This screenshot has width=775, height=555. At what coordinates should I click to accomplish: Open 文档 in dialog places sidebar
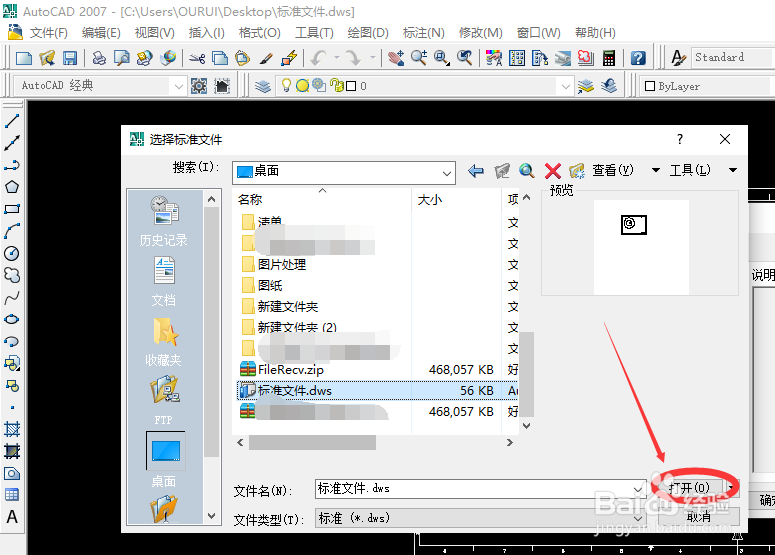point(164,281)
